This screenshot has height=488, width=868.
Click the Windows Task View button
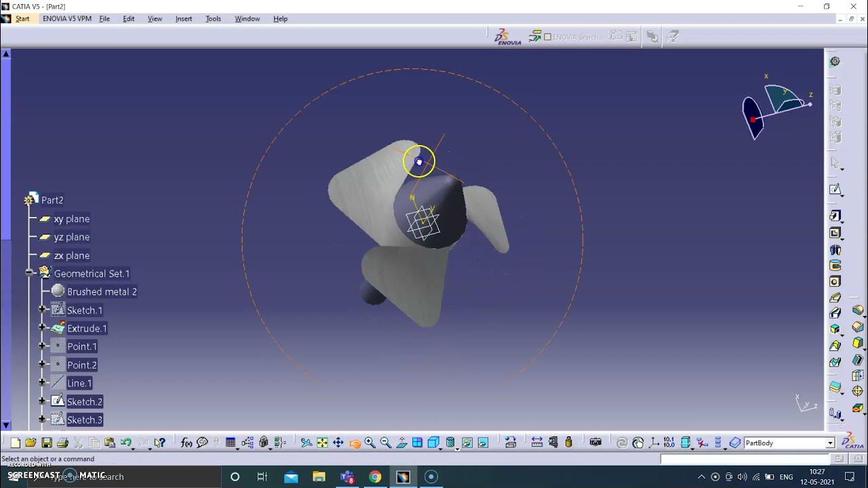[262, 476]
